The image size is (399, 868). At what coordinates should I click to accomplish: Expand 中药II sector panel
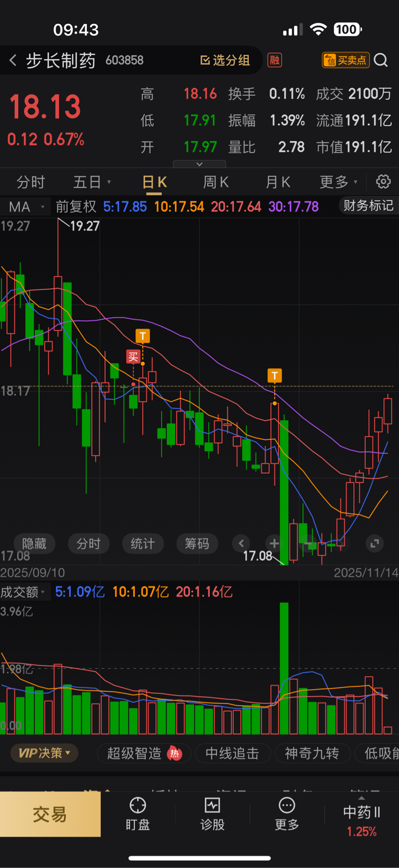coord(362,815)
